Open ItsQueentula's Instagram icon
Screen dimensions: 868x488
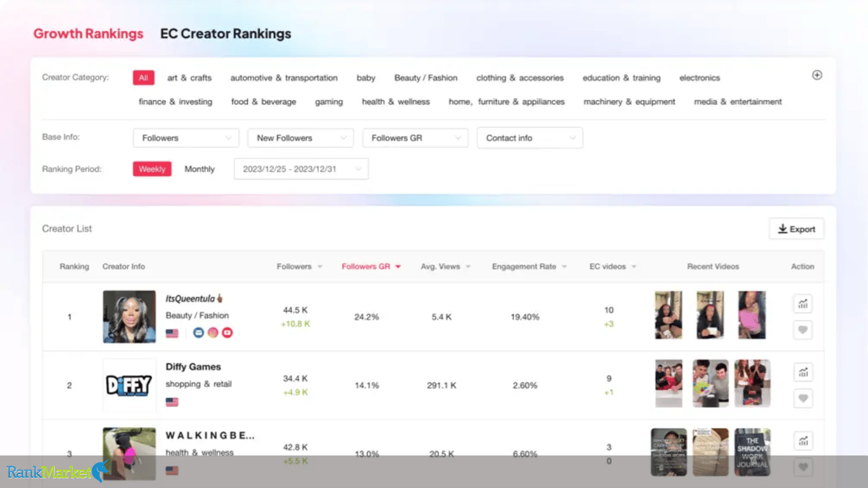(x=213, y=332)
